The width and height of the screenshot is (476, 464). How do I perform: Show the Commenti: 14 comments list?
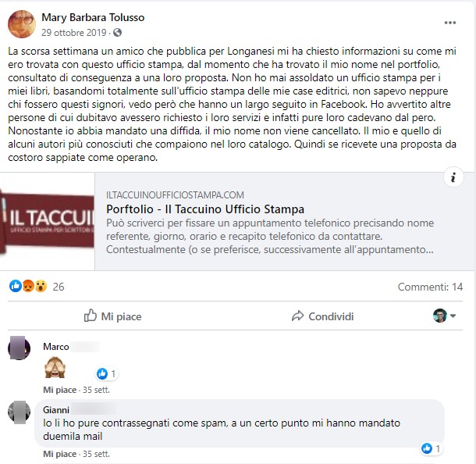[430, 287]
